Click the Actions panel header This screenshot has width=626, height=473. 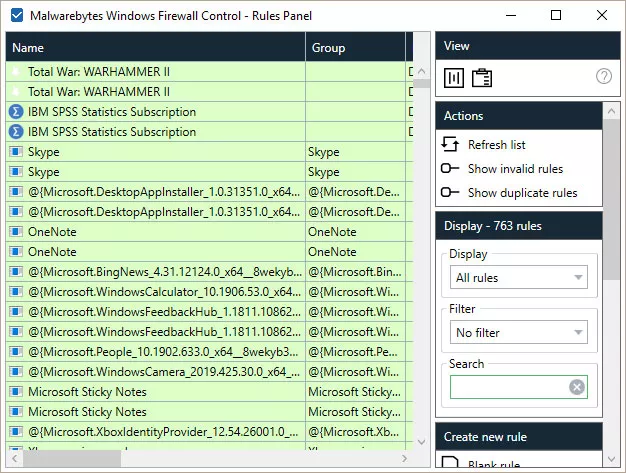point(519,116)
